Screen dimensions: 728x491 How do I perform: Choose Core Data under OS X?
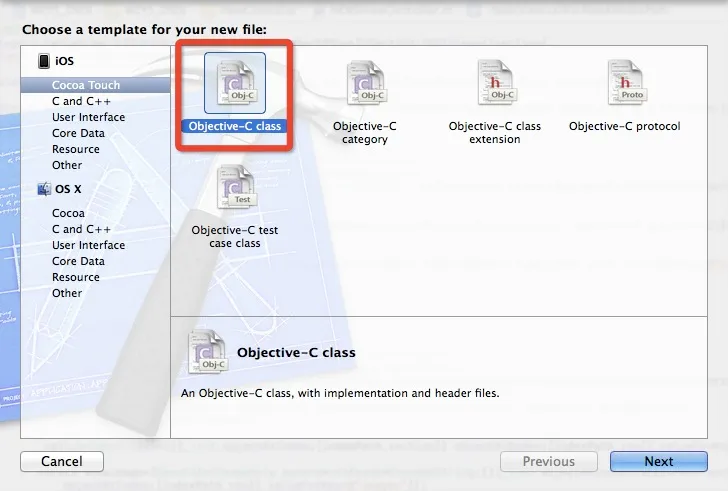78,261
